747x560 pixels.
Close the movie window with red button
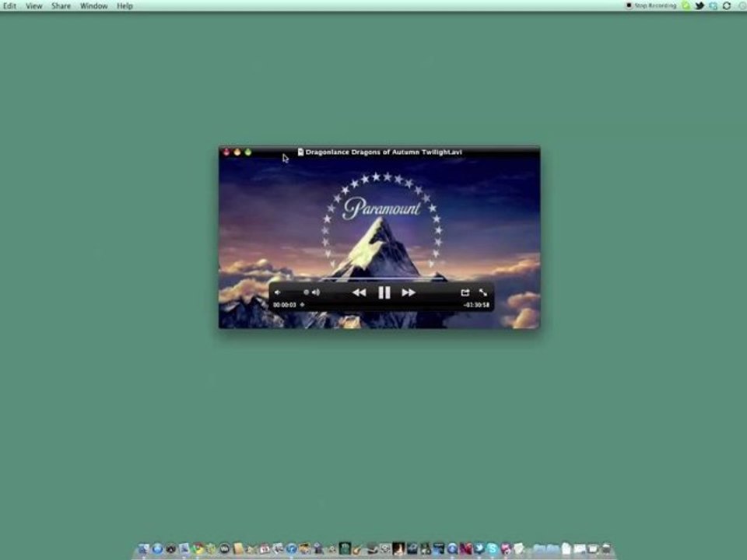coord(226,152)
